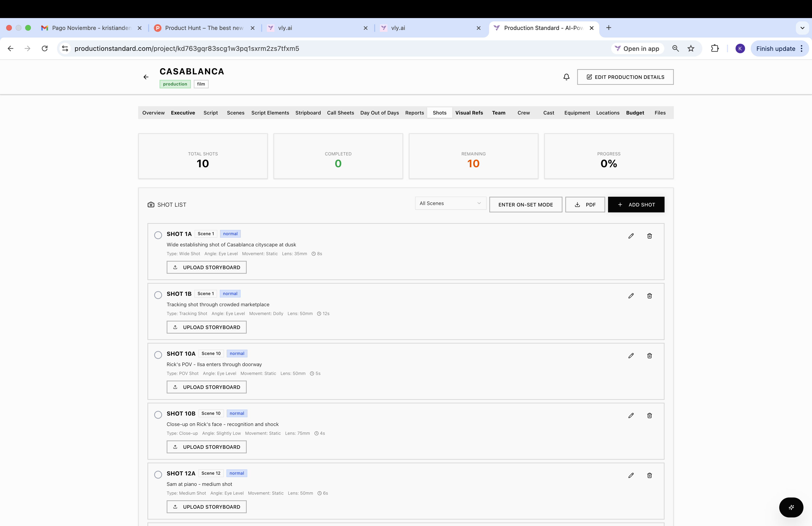This screenshot has width=812, height=526.
Task: Open the Call Sheets tab
Action: coord(340,113)
